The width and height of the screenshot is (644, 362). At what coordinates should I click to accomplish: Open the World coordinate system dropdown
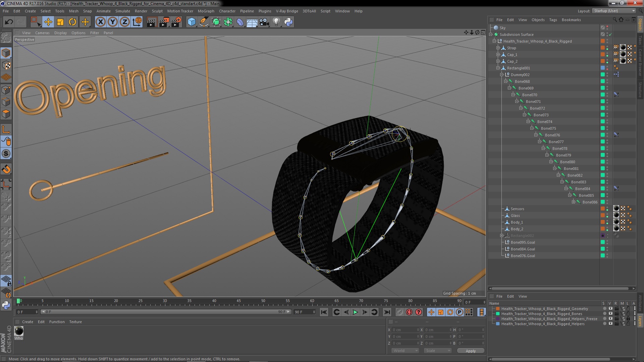405,351
